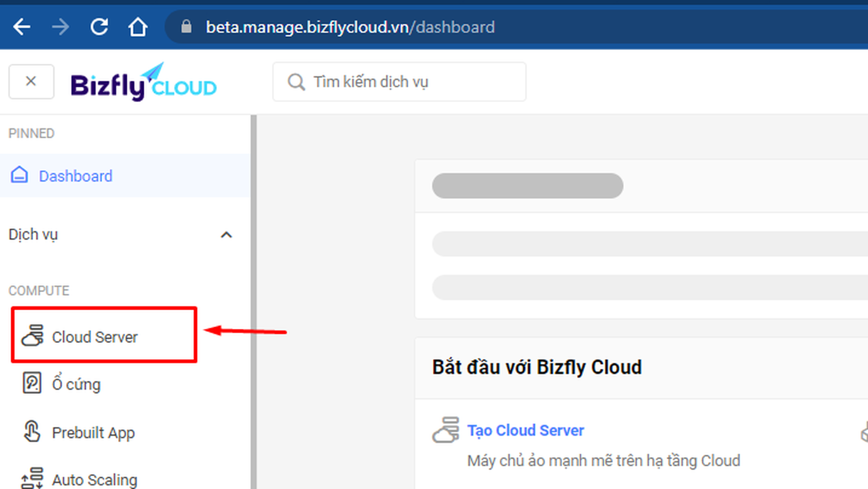Open the browser home page icon
Viewport: 868px width, 489px height.
(138, 27)
